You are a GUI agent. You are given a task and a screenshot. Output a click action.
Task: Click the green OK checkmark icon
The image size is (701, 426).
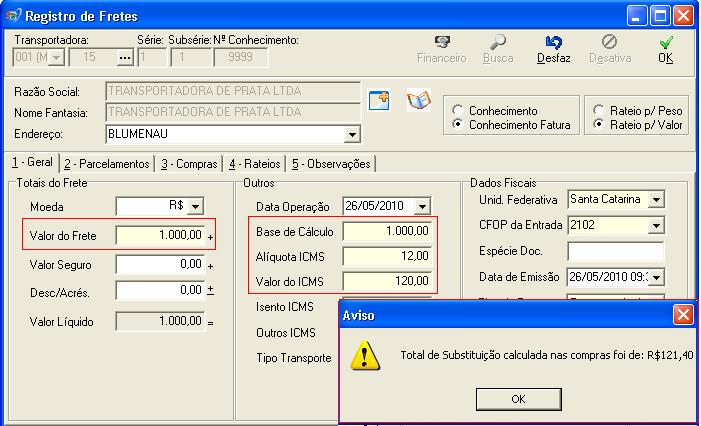[666, 43]
